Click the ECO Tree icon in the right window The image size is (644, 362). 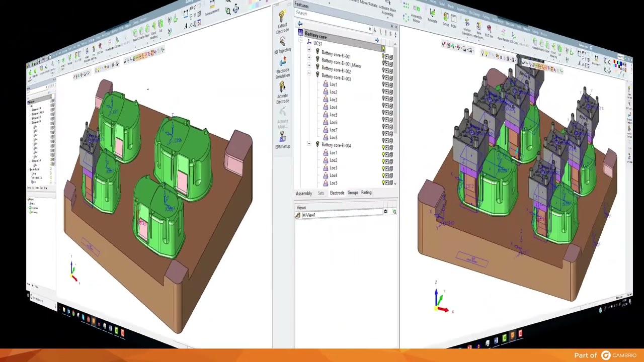(490, 30)
